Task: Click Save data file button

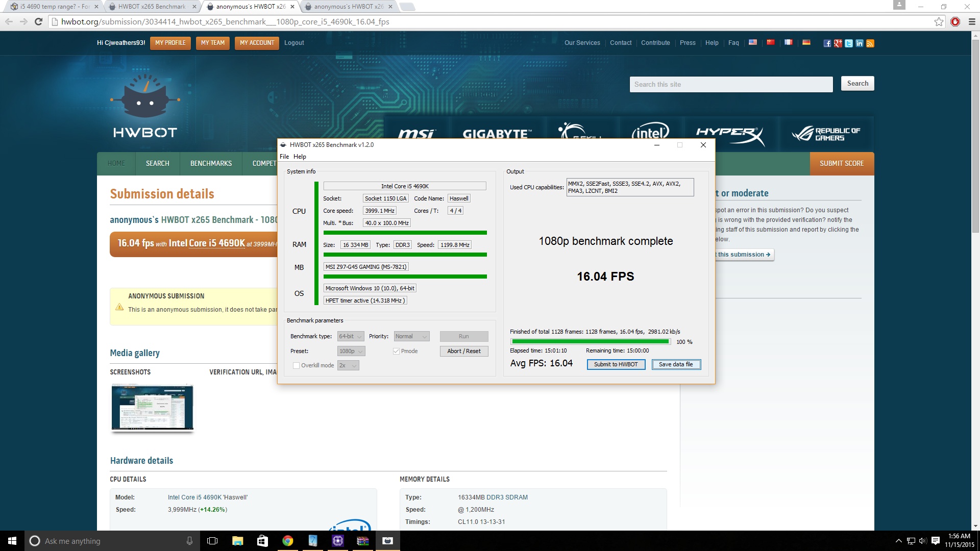Action: tap(676, 364)
